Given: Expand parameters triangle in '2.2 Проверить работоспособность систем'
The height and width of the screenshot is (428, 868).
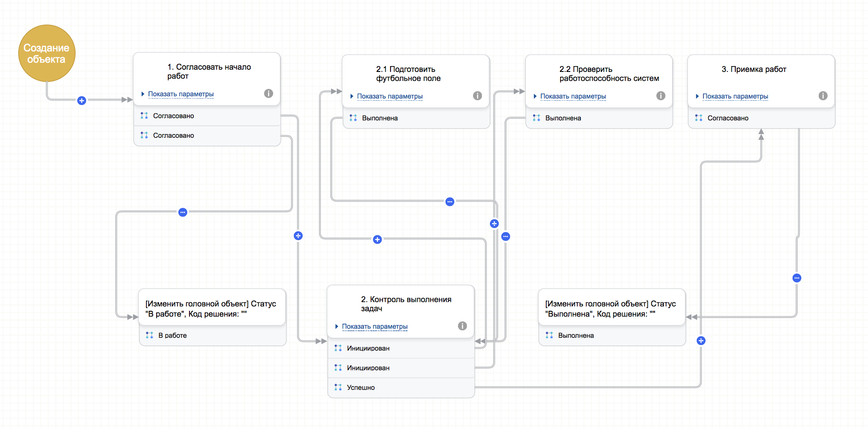Looking at the screenshot, I should click(x=535, y=96).
